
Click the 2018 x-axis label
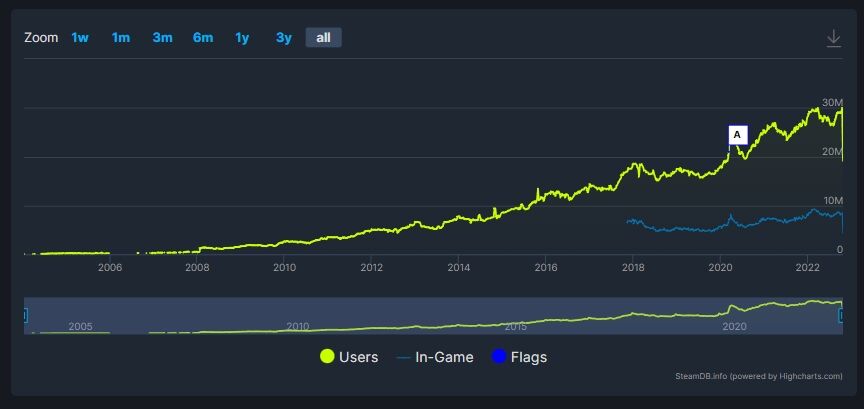coord(633,267)
